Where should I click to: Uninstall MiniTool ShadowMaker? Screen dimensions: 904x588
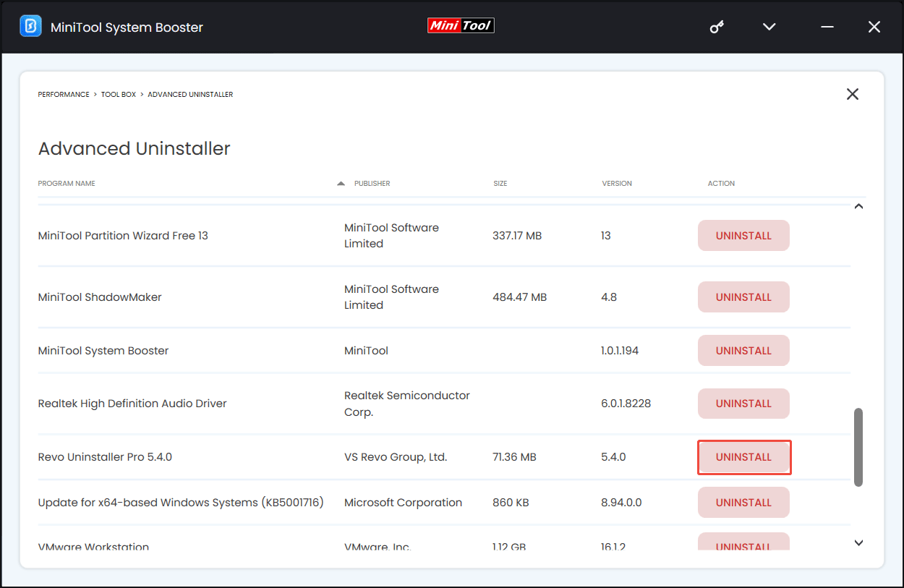(x=743, y=297)
